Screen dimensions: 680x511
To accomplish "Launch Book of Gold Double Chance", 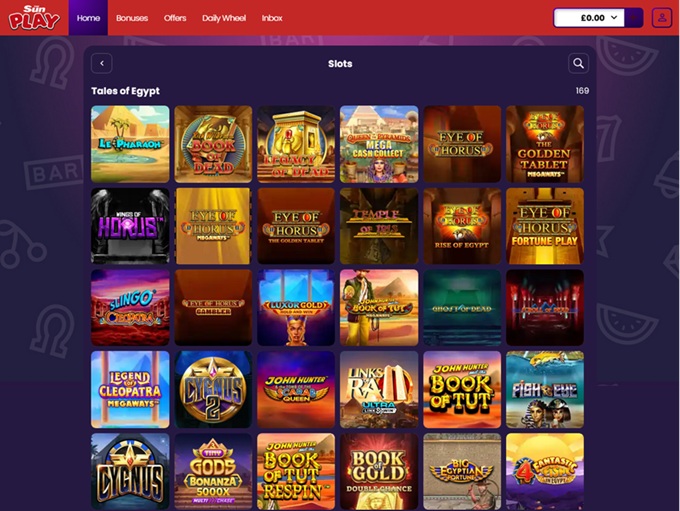I will (x=379, y=472).
